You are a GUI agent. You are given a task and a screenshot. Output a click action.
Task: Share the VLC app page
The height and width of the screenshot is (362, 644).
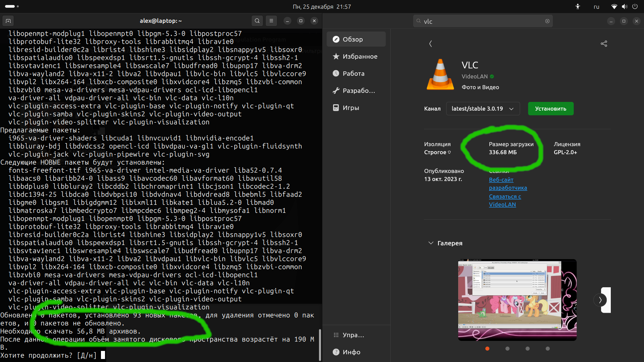[x=604, y=44]
